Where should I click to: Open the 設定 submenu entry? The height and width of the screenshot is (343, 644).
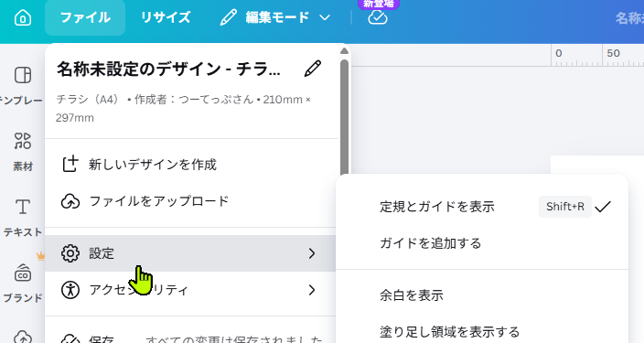click(190, 253)
